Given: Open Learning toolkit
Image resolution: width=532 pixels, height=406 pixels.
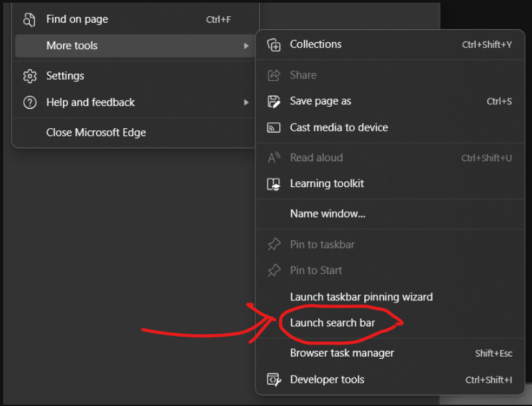Looking at the screenshot, I should (390, 184).
